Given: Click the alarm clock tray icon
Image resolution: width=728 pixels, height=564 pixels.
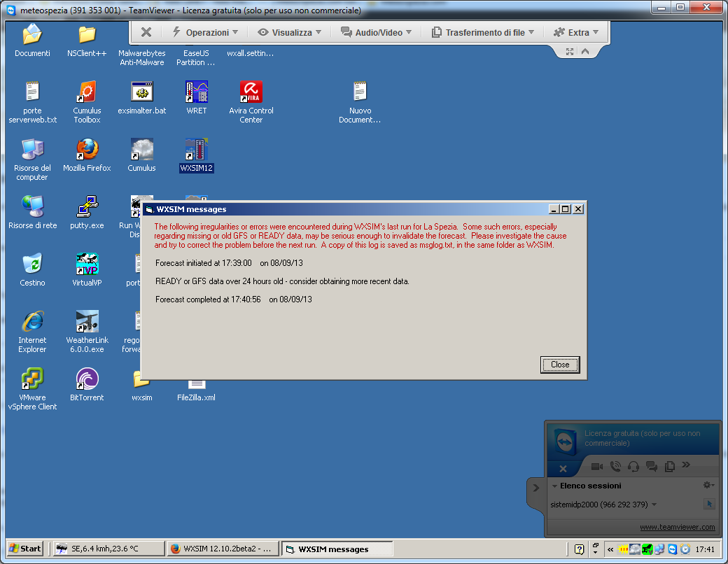Looking at the screenshot, I should pyautogui.click(x=685, y=549).
